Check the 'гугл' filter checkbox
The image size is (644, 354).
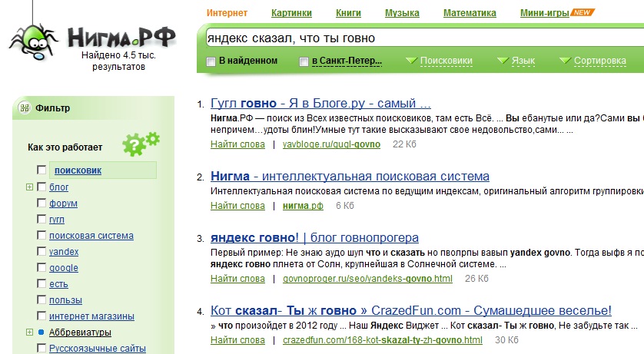pos(41,219)
